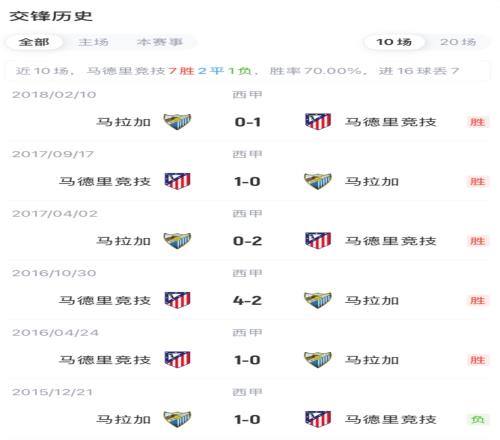Click Atlético Madrid crest in 2018/02/10 match
The height and width of the screenshot is (440, 500).
(x=318, y=122)
